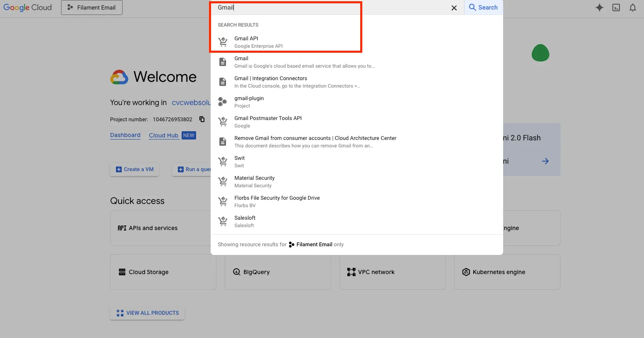Click the Search button with magnifier
The width and height of the screenshot is (644, 338).
click(x=483, y=7)
